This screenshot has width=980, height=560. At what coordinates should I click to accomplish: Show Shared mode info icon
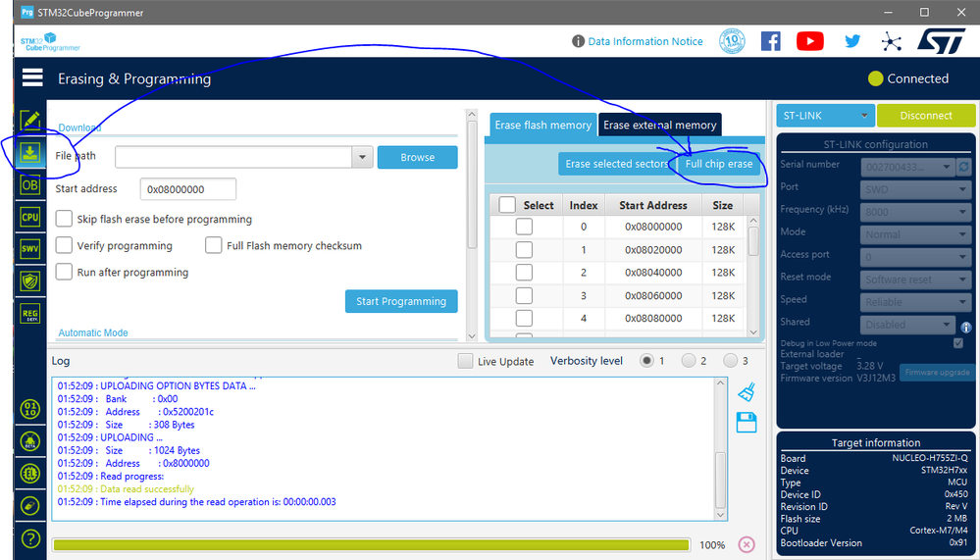965,327
